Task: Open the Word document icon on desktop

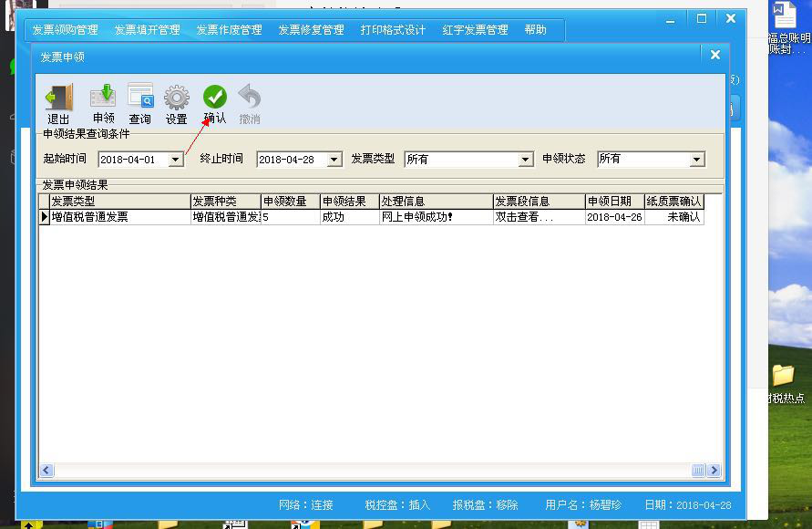Action: pyautogui.click(x=785, y=16)
